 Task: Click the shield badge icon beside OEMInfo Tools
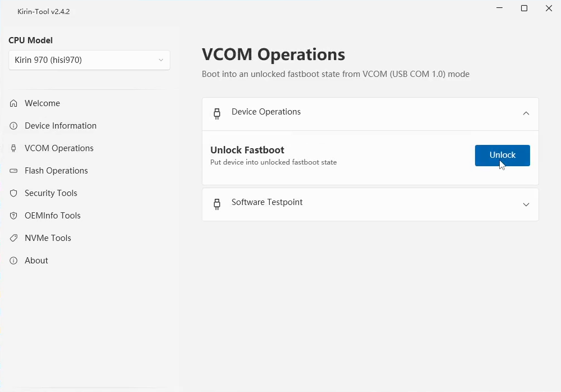pos(13,216)
